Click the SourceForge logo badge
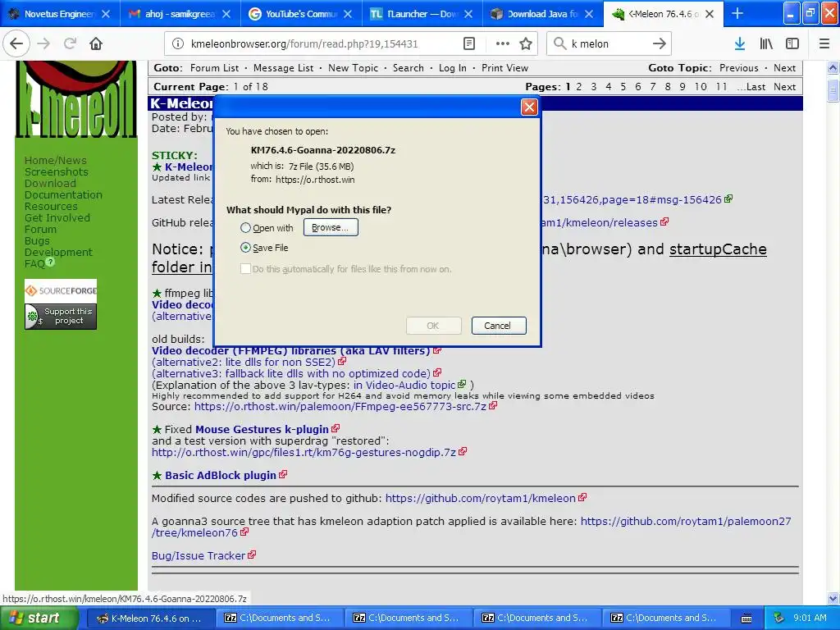This screenshot has height=630, width=840. [61, 291]
